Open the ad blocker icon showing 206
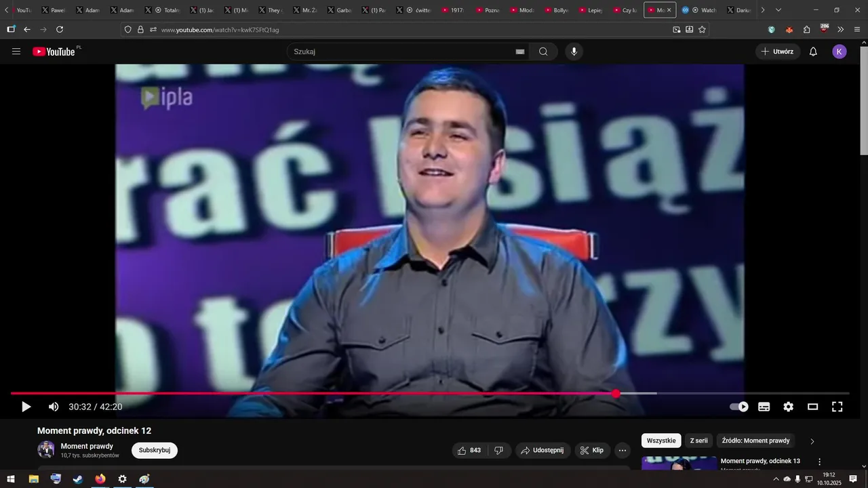 tap(824, 29)
